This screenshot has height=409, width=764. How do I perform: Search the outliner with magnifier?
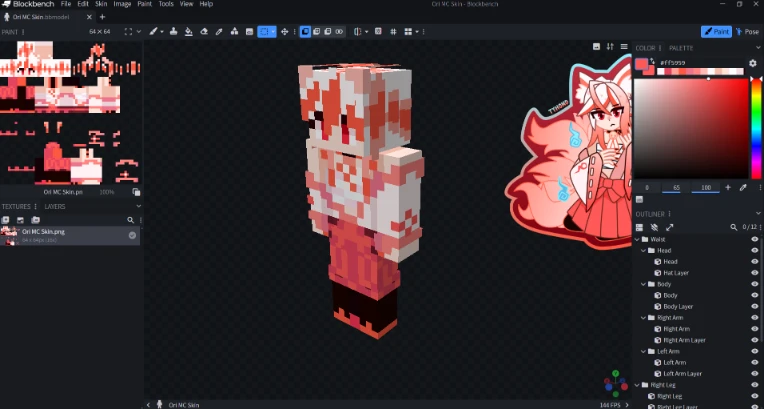(733, 228)
